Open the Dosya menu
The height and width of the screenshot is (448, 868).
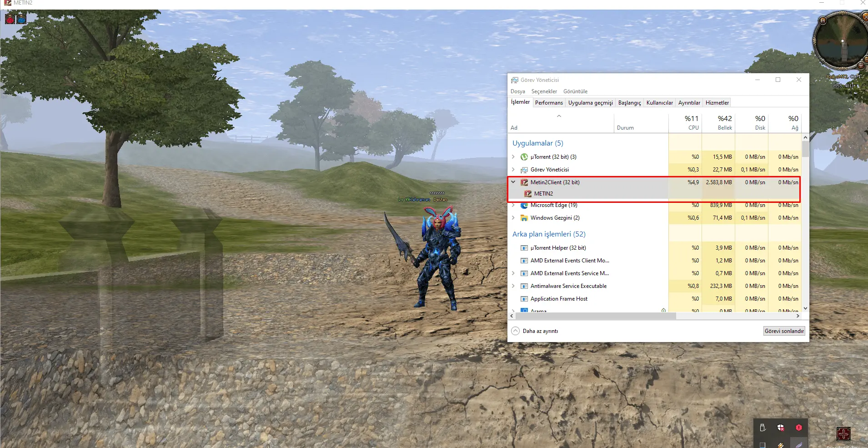[x=518, y=91]
